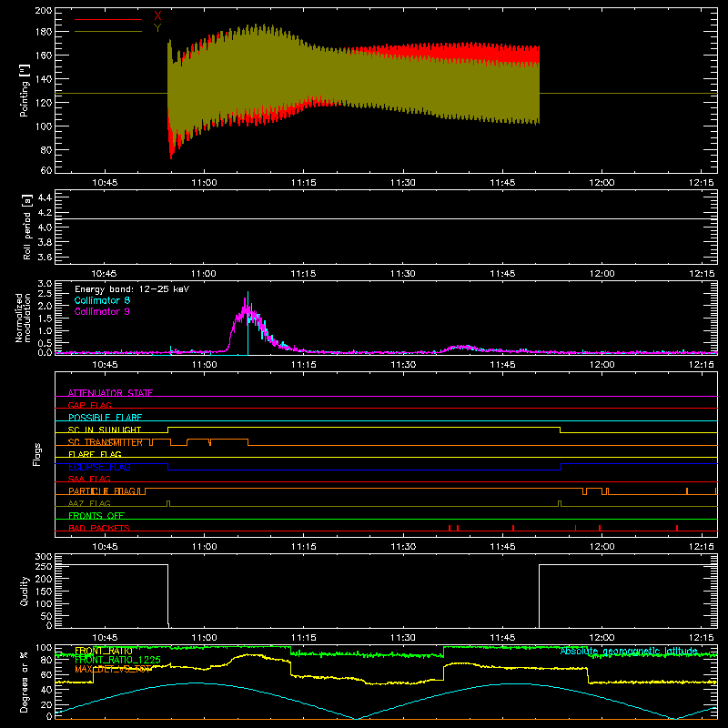This screenshot has width=728, height=728.
Task: Click the Degrees or % axis title
Action: [x=24, y=682]
